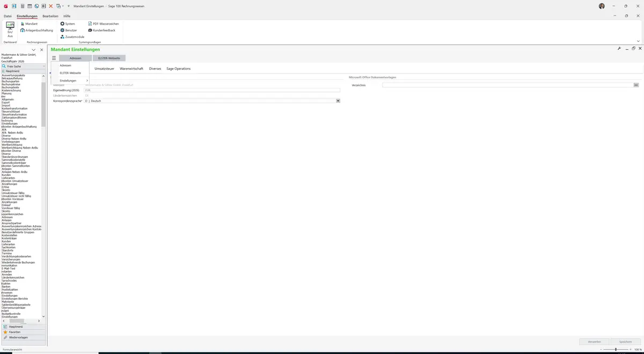Open Anlagenbuchhaltung from the ribbon
The height and width of the screenshot is (354, 644).
coord(37,31)
